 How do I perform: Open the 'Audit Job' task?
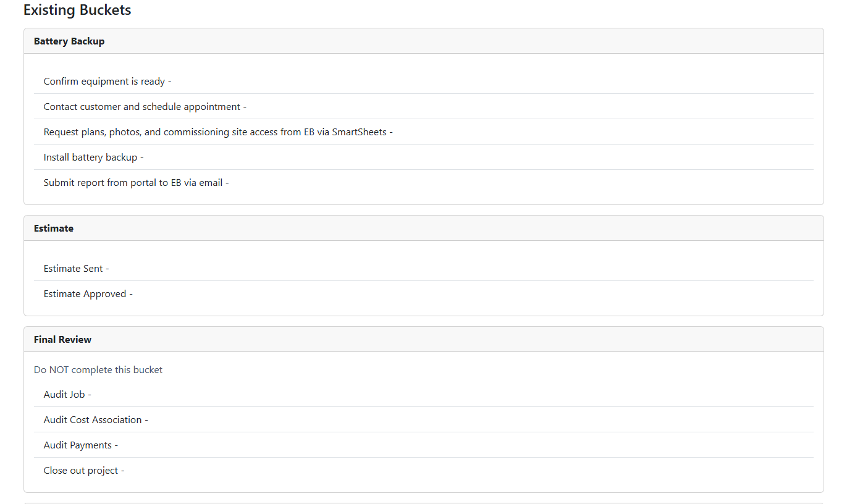point(64,395)
